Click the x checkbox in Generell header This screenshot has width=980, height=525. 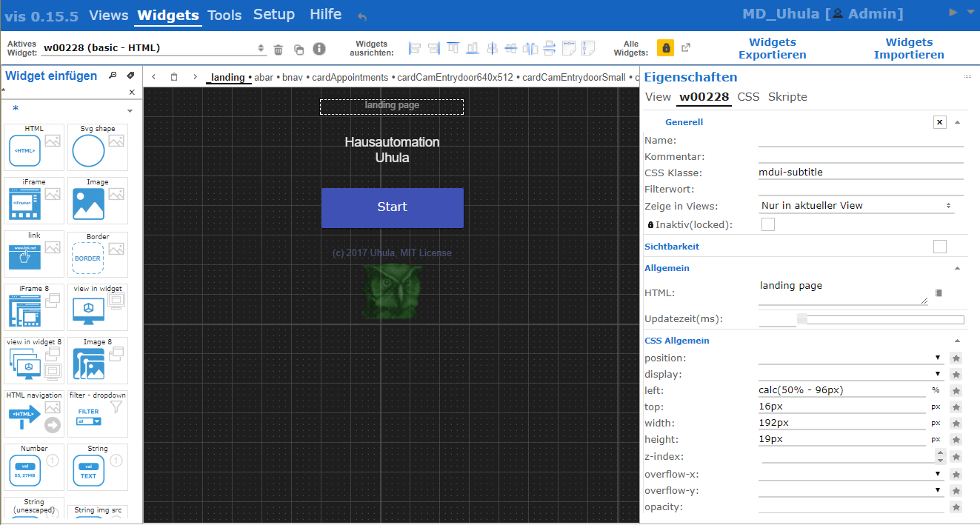[940, 122]
